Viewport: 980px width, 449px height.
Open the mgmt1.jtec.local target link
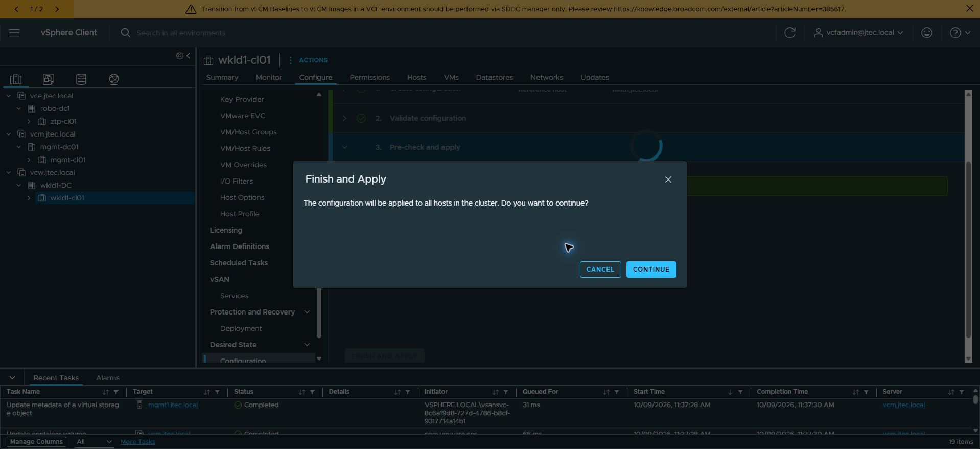pyautogui.click(x=172, y=405)
